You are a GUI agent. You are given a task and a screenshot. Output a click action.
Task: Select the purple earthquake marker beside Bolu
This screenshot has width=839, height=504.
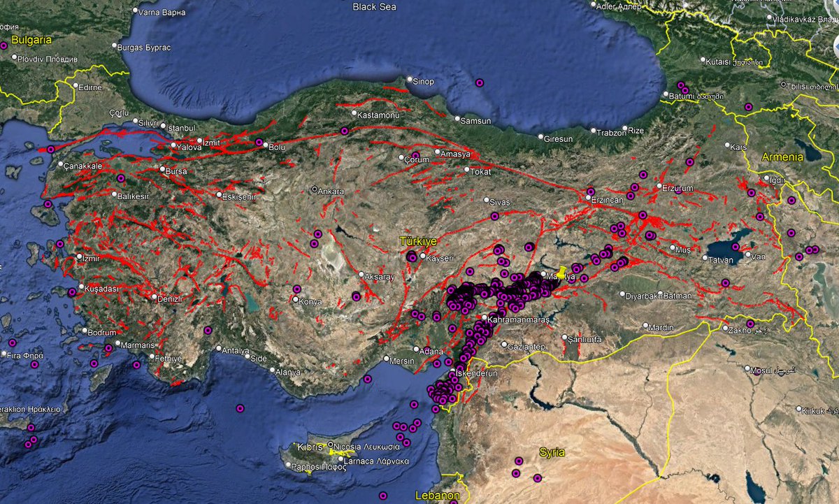pos(259,143)
